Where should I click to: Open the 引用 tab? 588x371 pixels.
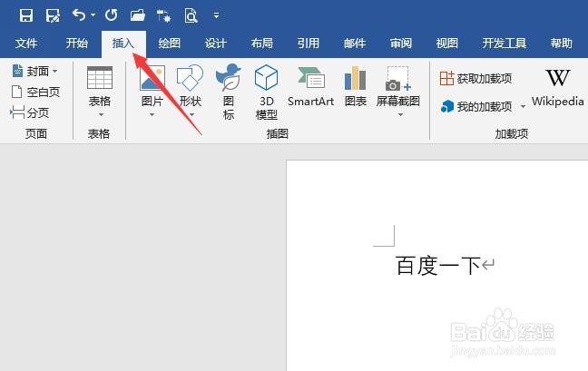(x=309, y=44)
